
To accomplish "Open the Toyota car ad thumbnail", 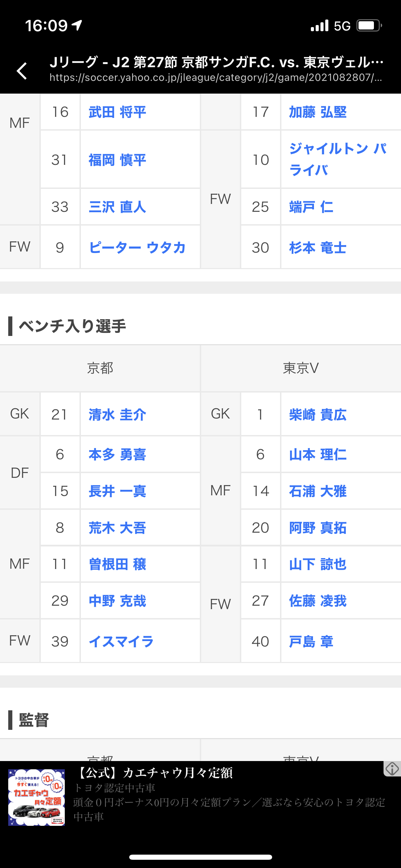I will (37, 797).
